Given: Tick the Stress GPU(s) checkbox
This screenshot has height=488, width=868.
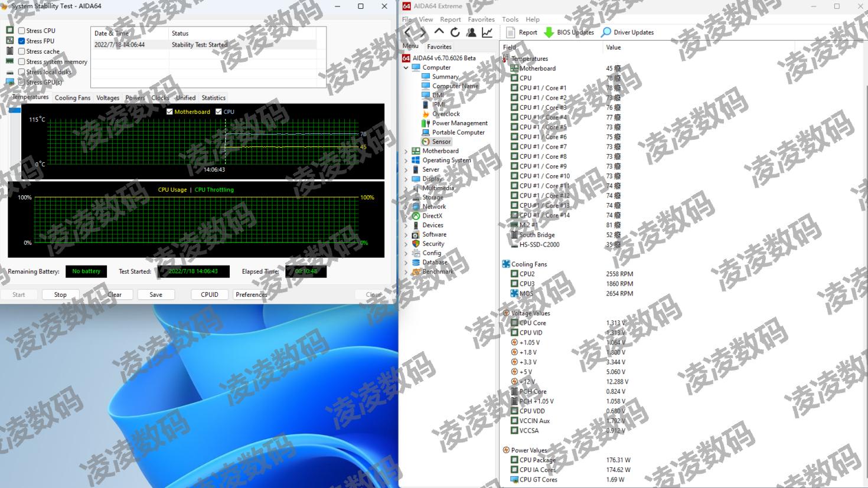Looking at the screenshot, I should 22,83.
